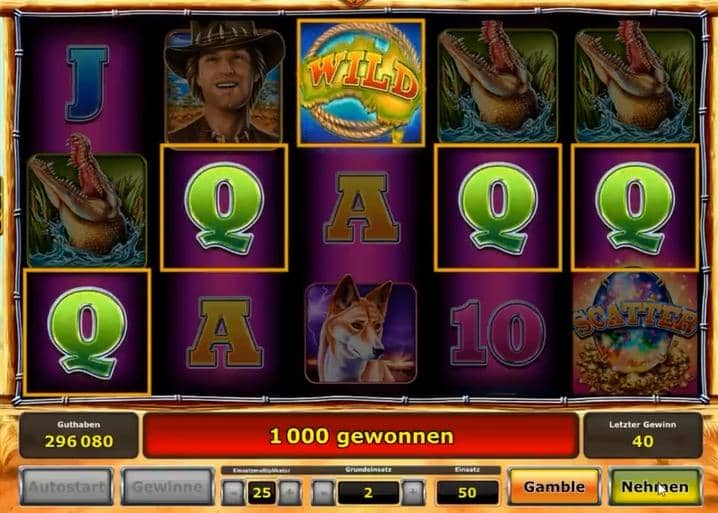The height and width of the screenshot is (513, 718).
Task: Click the highlighted Q on the bottom left
Action: click(87, 332)
